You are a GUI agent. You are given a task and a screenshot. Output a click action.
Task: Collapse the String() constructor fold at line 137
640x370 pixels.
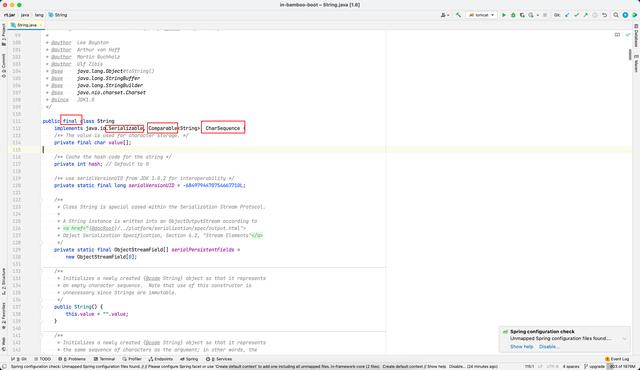coord(41,307)
